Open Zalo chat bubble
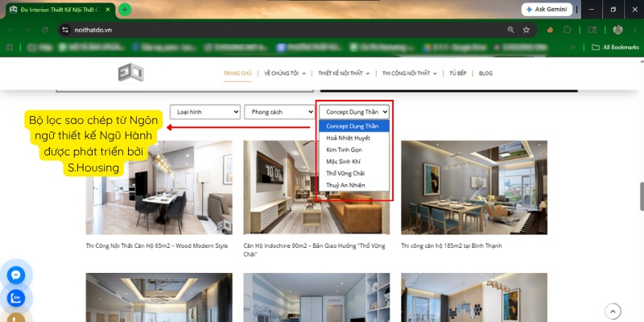The height and width of the screenshot is (322, 644). 15,299
